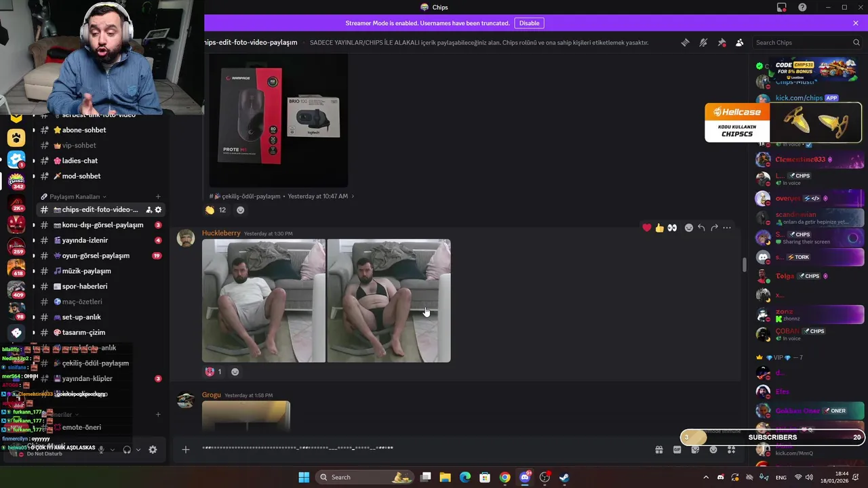Click the magnifier icon in Search Chips
Image resolution: width=868 pixels, height=488 pixels.
tap(856, 42)
